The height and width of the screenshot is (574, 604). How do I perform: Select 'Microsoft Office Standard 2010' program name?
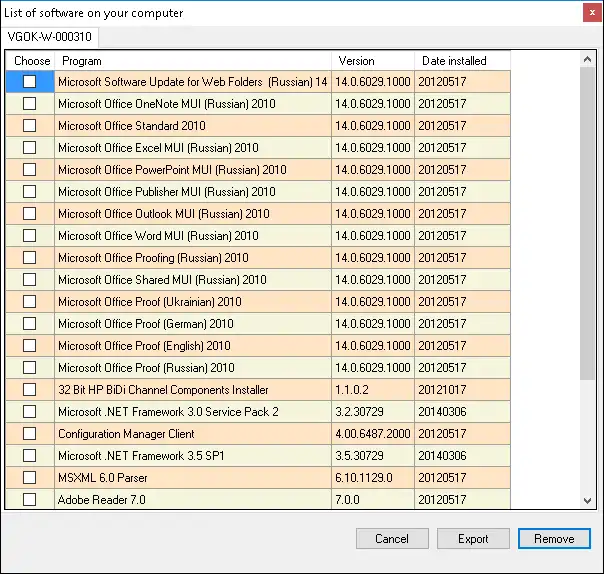[x=132, y=126]
